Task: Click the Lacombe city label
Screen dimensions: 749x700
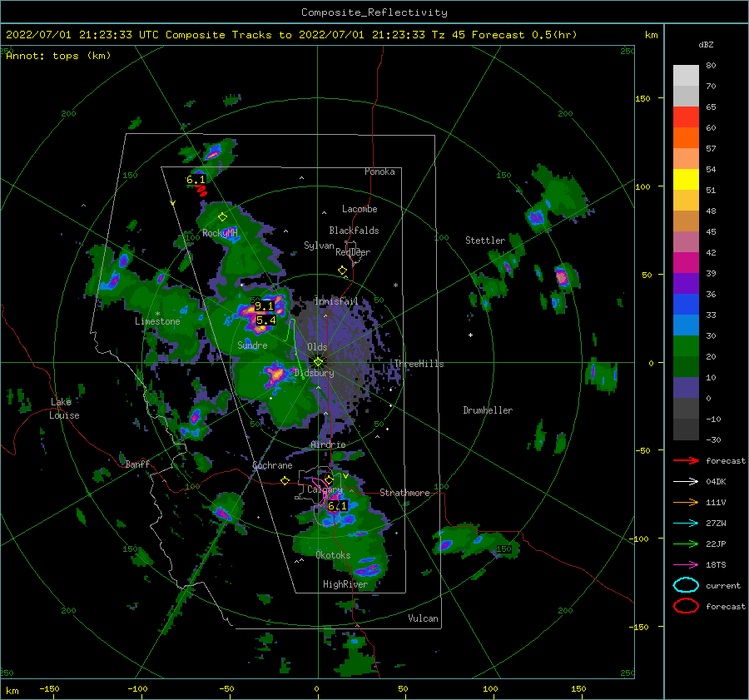Action: point(360,209)
